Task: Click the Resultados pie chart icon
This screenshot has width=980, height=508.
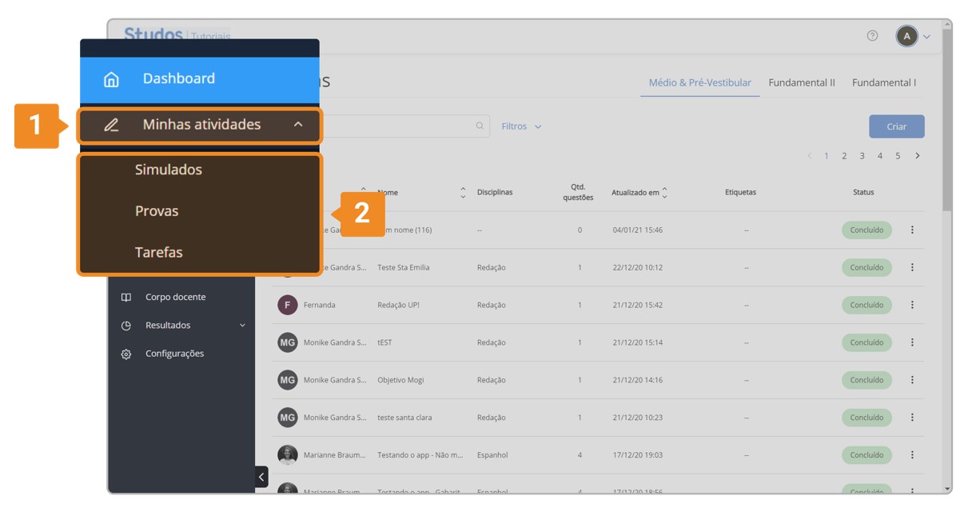Action: pyautogui.click(x=126, y=326)
